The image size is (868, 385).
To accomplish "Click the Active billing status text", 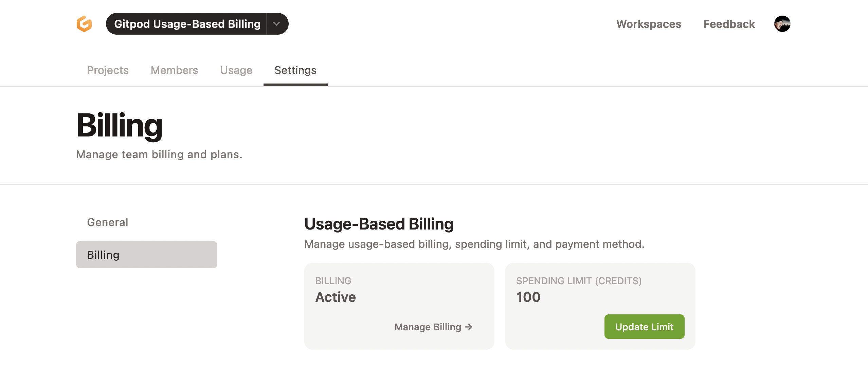I will click(x=336, y=297).
